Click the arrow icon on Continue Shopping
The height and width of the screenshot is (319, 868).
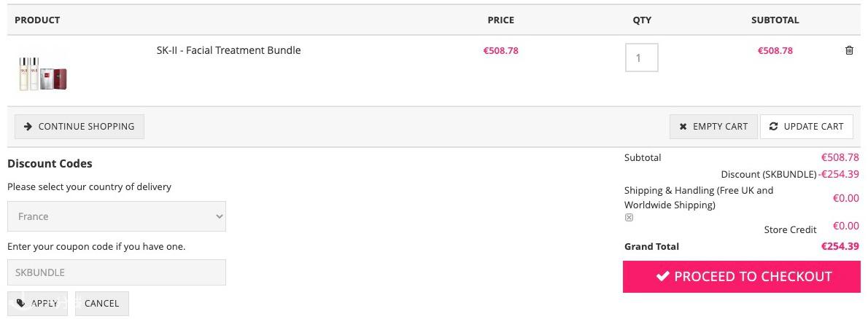coord(28,126)
